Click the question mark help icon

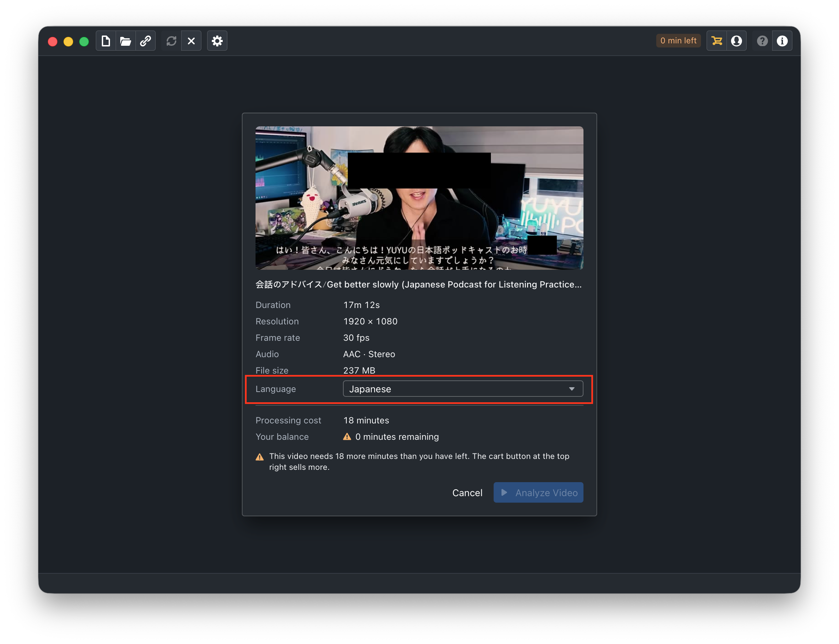coord(762,41)
